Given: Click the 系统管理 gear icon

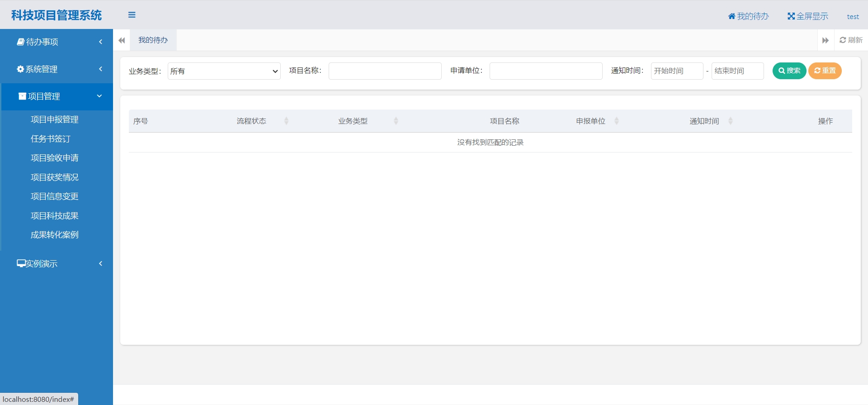Looking at the screenshot, I should tap(20, 69).
